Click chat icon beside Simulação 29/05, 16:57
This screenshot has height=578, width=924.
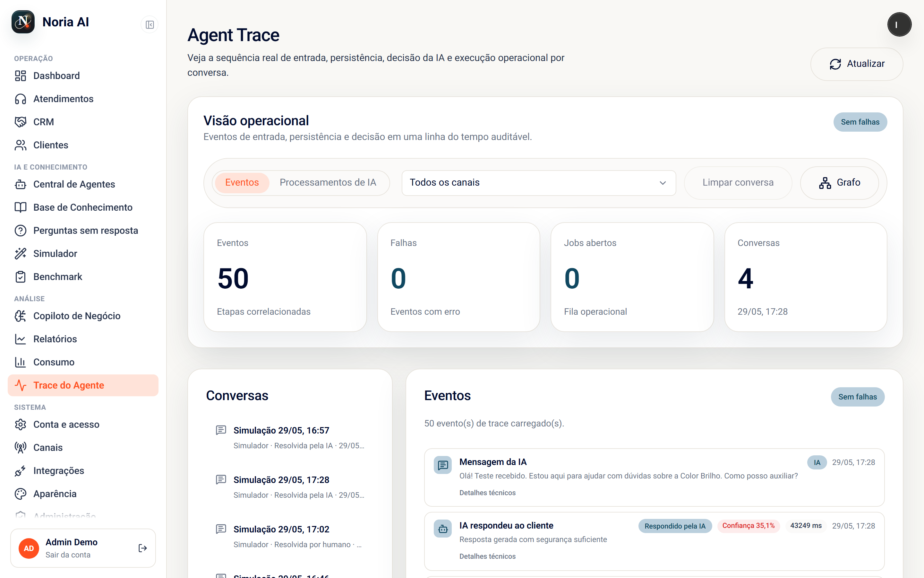point(221,430)
